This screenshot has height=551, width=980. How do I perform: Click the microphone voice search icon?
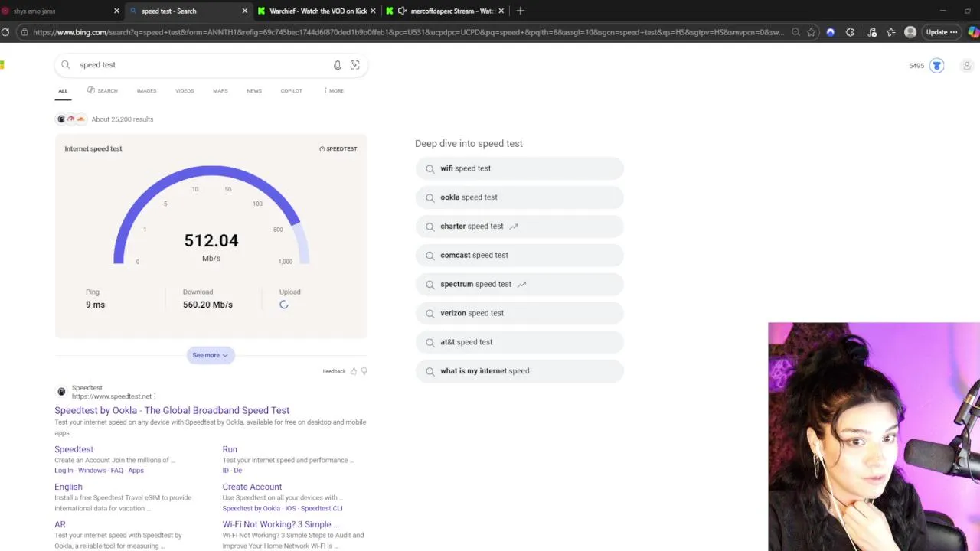(338, 65)
